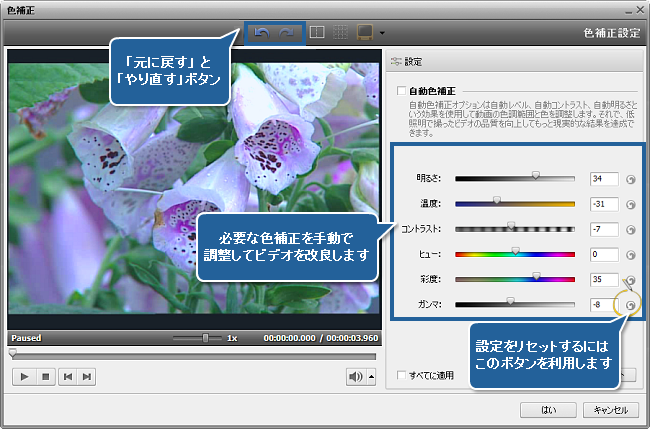The height and width of the screenshot is (429, 650).
Task: Click the grid view icon in toolbar
Action: click(x=339, y=33)
